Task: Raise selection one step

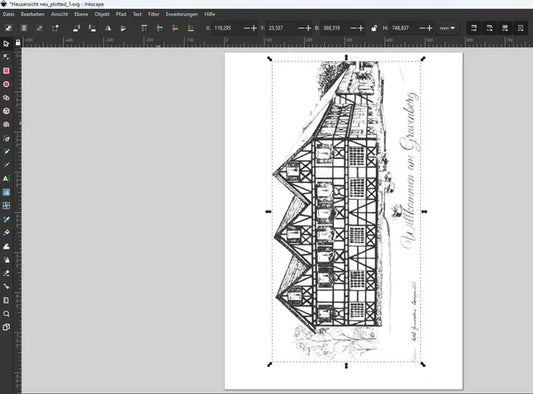Action: (160, 28)
